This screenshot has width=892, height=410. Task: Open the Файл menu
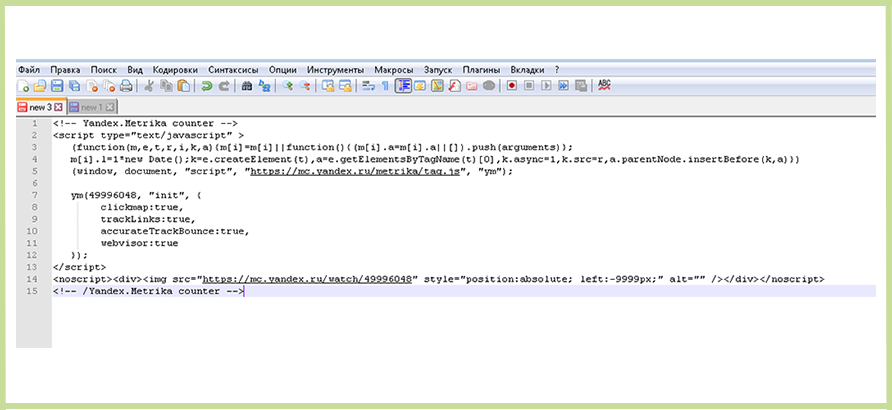[28, 70]
